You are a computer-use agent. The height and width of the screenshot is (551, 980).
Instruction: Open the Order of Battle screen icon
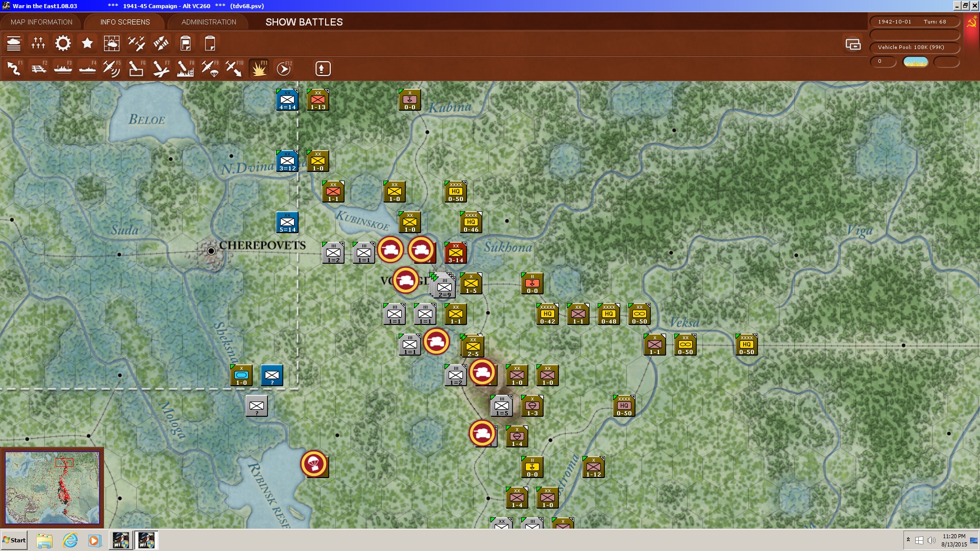(14, 43)
